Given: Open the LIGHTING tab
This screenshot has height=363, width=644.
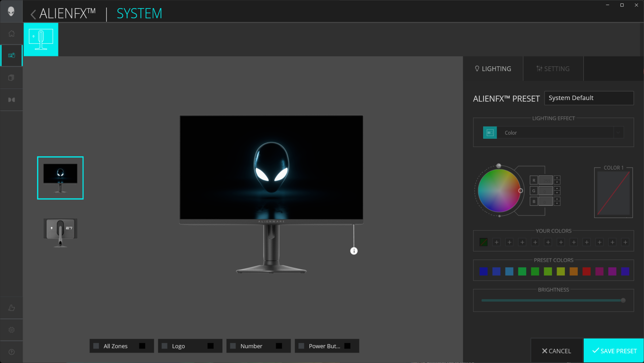Looking at the screenshot, I should 493,69.
